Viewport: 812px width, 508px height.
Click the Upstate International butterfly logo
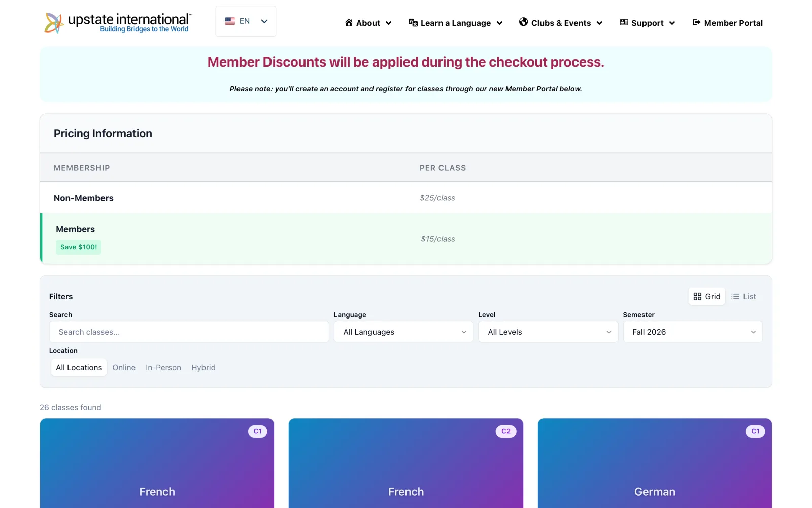53,22
